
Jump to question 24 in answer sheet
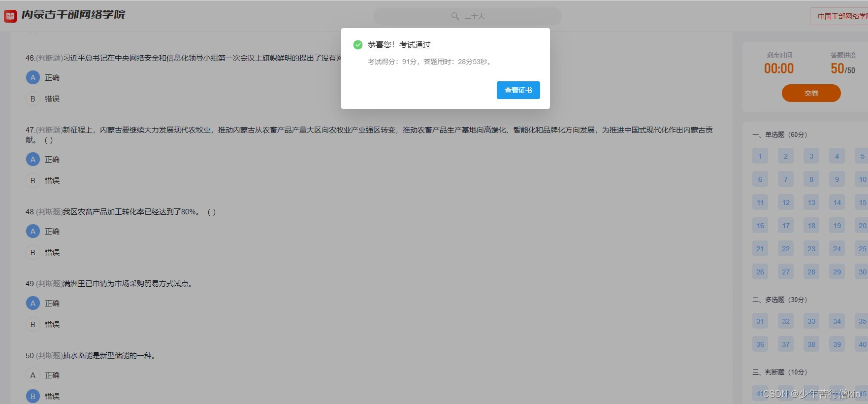tap(837, 249)
